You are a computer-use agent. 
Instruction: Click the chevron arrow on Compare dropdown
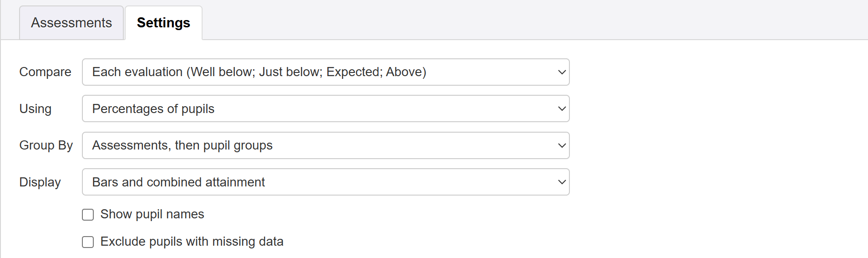(x=562, y=72)
